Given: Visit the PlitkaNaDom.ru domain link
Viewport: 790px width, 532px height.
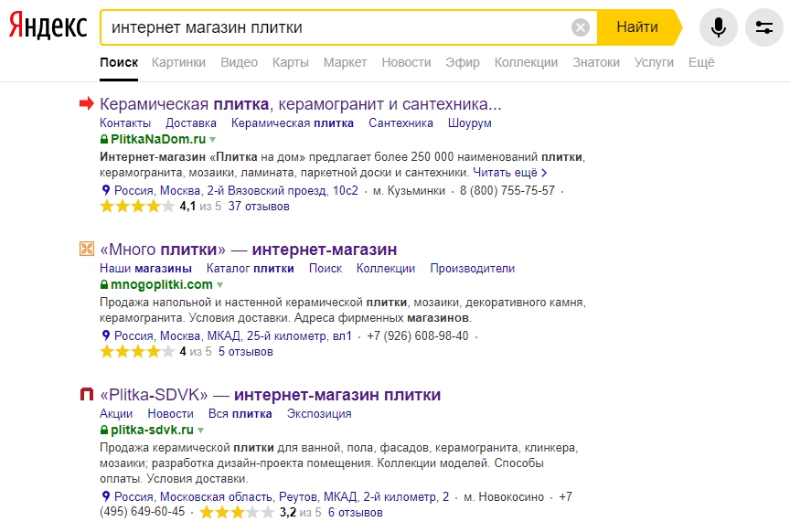Looking at the screenshot, I should pos(157,139).
